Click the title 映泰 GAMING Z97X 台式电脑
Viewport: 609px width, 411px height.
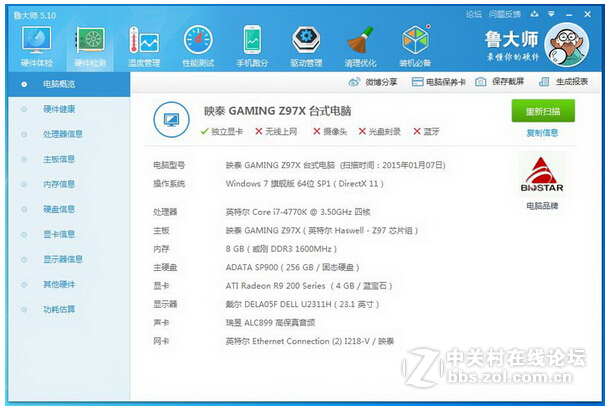click(278, 111)
